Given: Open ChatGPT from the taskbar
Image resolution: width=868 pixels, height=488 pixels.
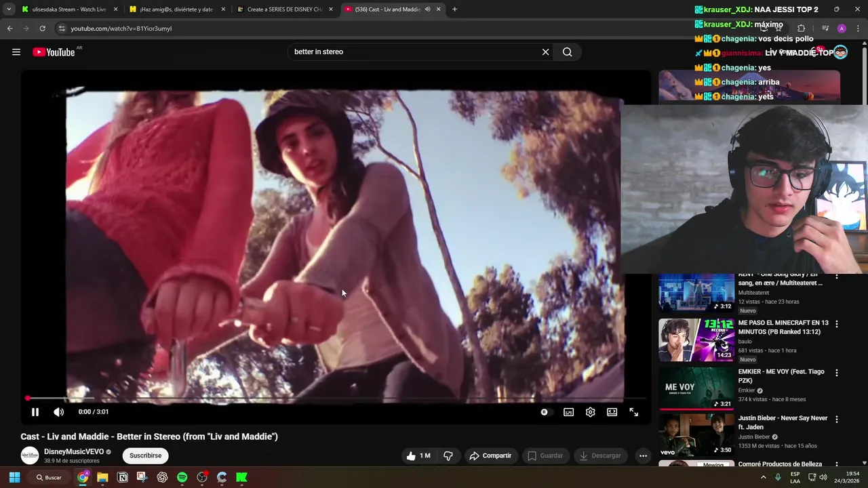Looking at the screenshot, I should (x=162, y=478).
